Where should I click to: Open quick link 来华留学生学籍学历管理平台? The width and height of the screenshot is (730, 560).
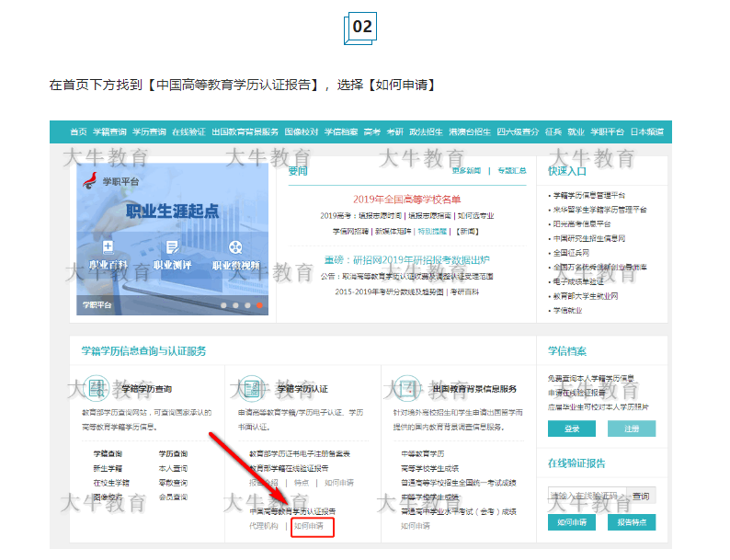[599, 210]
